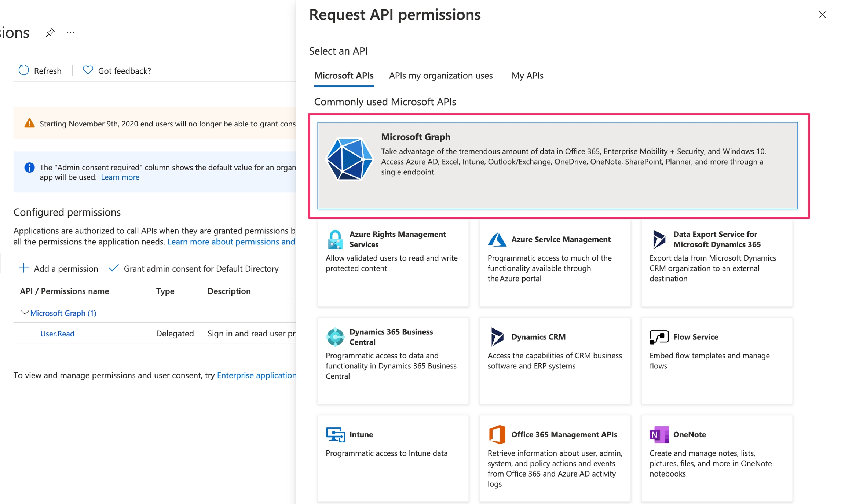This screenshot has height=504, width=845.
Task: Open the My APIs tab
Action: tap(527, 76)
